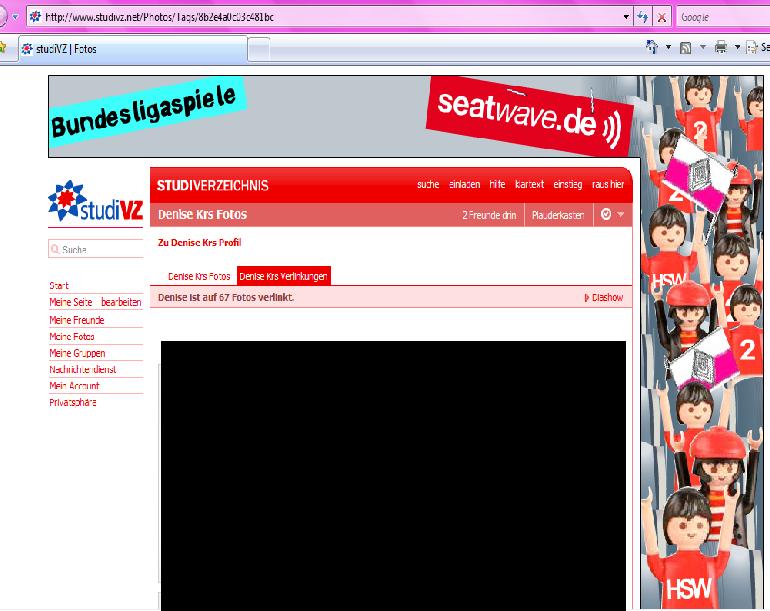Click the red stop loading icon
The image size is (770, 611).
pyautogui.click(x=662, y=17)
